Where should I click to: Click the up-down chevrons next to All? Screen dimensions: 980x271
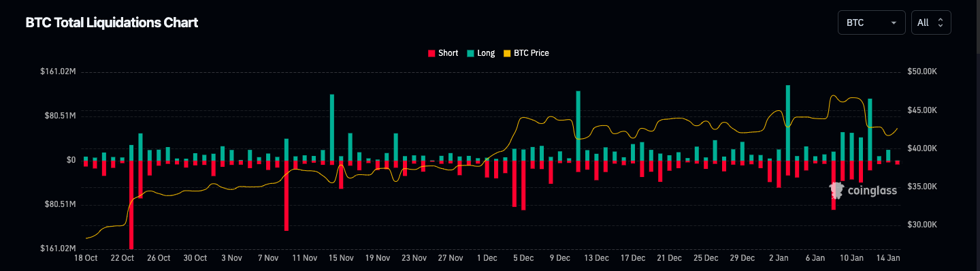[941, 22]
